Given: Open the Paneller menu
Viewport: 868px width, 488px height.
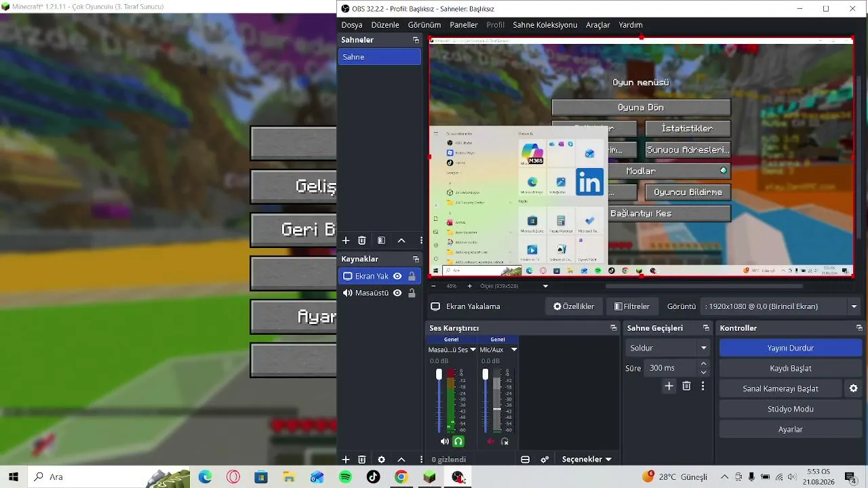Looking at the screenshot, I should [x=464, y=25].
